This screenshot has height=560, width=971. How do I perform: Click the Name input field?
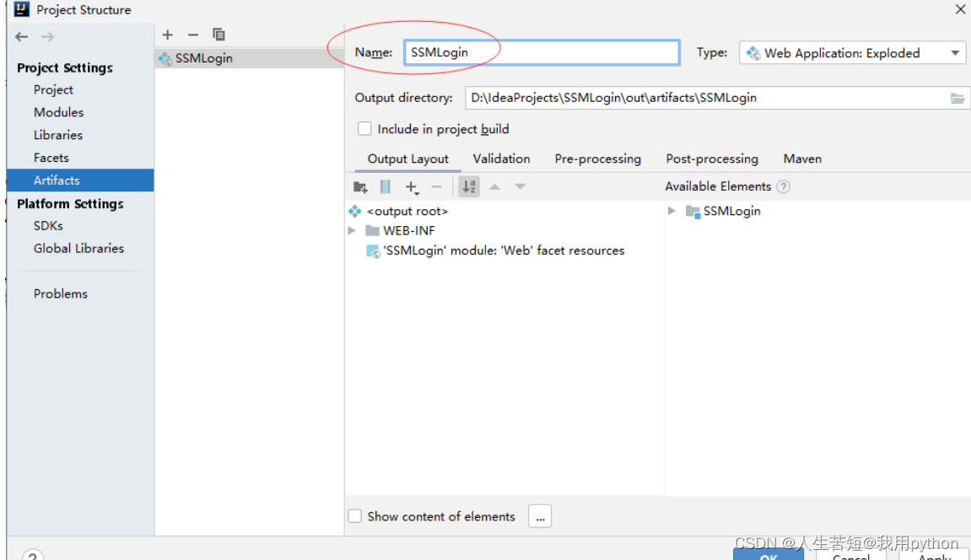[x=542, y=52]
